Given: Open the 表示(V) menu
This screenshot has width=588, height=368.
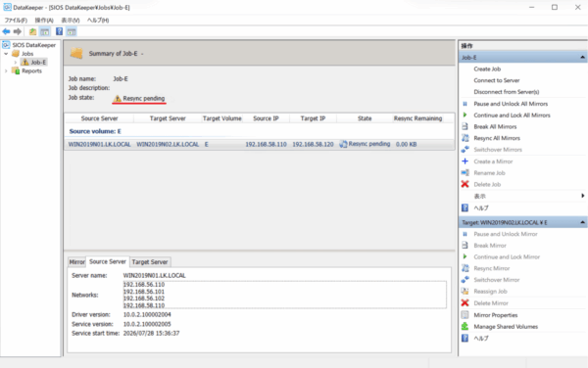Looking at the screenshot, I should click(x=71, y=21).
